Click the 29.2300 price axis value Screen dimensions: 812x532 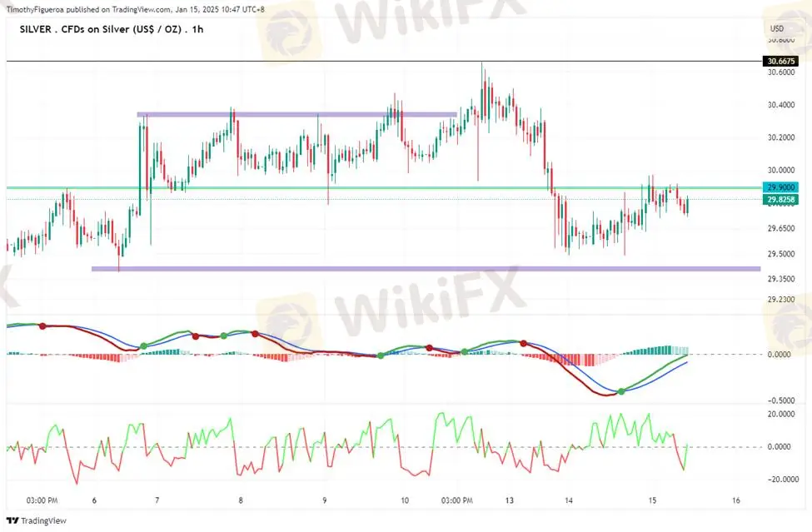point(781,299)
